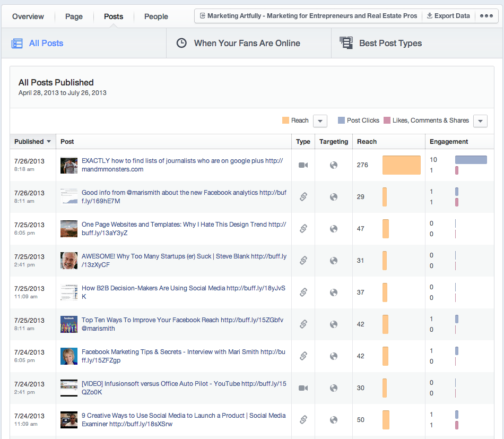Open Best Post Types section
This screenshot has height=439, width=504.
(x=416, y=43)
